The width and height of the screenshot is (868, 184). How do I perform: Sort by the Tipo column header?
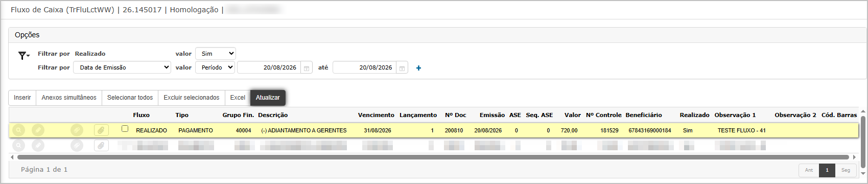tap(182, 115)
